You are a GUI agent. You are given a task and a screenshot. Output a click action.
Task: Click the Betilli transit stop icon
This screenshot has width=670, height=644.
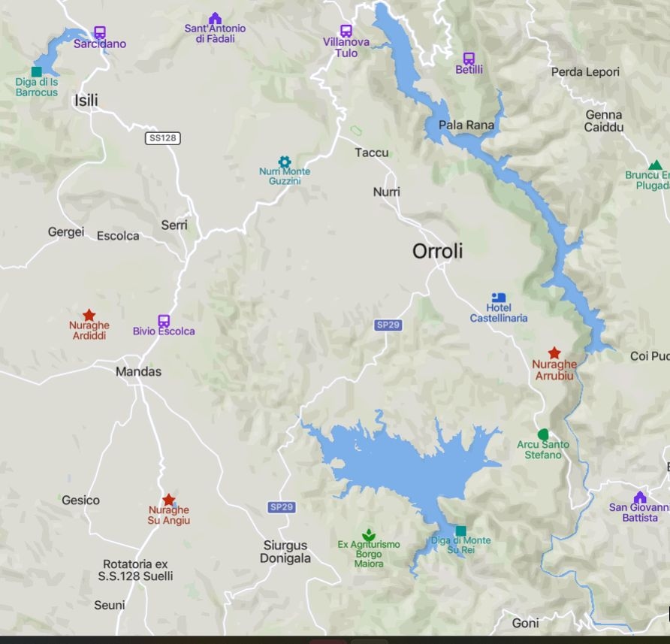[x=469, y=58]
